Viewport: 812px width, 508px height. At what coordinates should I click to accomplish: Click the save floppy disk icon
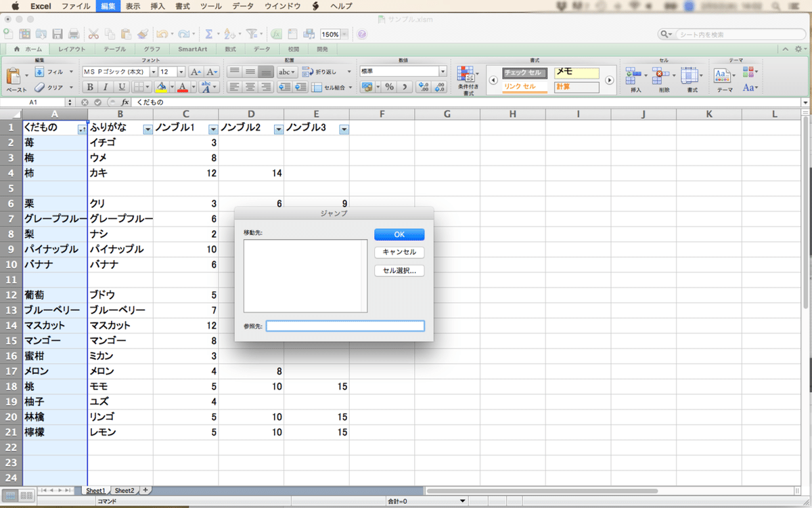(58, 34)
